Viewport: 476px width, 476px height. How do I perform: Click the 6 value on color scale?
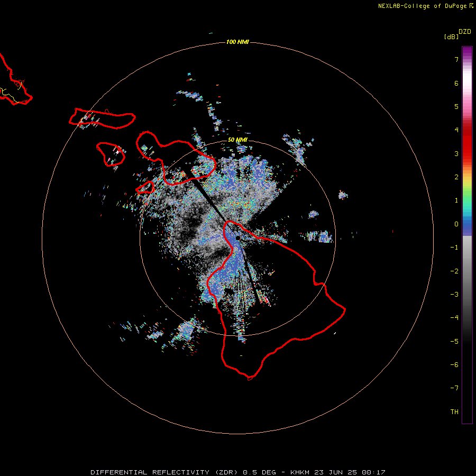[x=456, y=83]
